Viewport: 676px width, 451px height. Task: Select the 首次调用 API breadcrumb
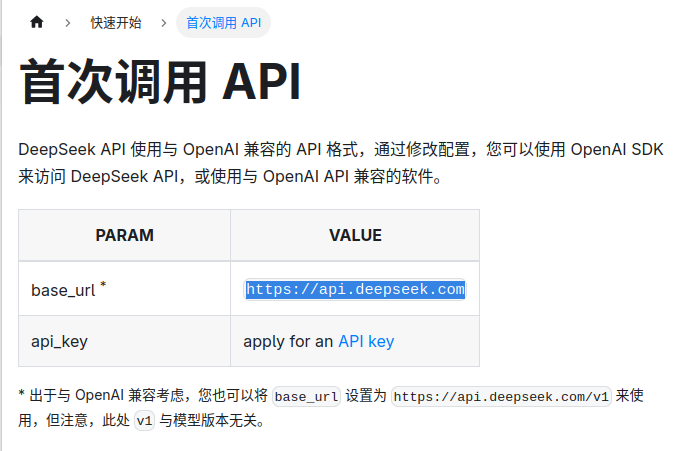223,23
